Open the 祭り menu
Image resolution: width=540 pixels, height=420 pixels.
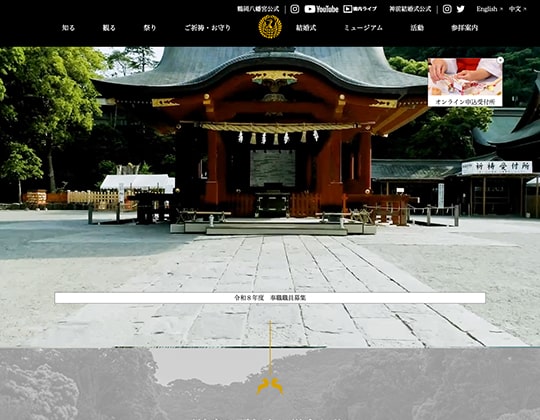[150, 28]
